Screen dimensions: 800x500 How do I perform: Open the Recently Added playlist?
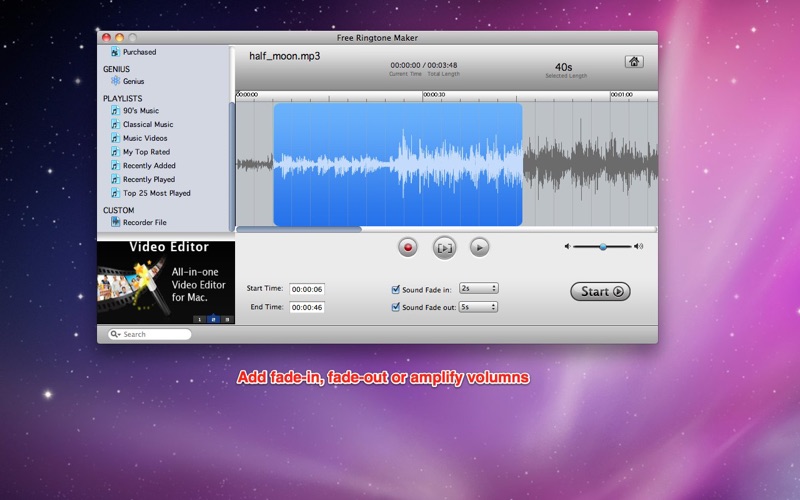click(x=148, y=165)
